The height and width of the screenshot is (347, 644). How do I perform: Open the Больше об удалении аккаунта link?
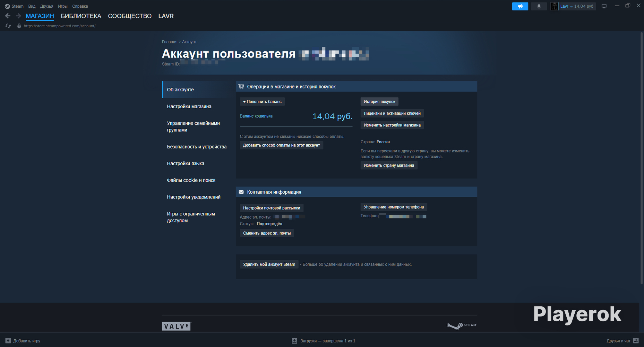(357, 264)
